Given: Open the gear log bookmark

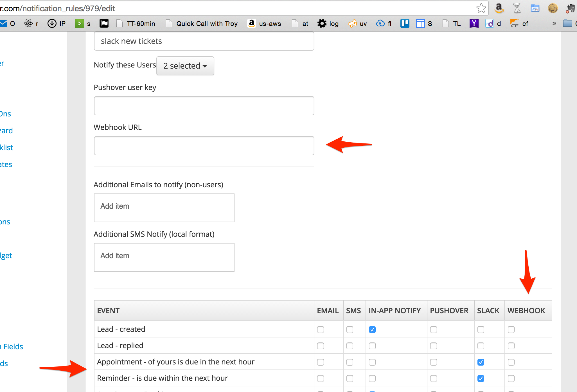Looking at the screenshot, I should click(x=328, y=24).
